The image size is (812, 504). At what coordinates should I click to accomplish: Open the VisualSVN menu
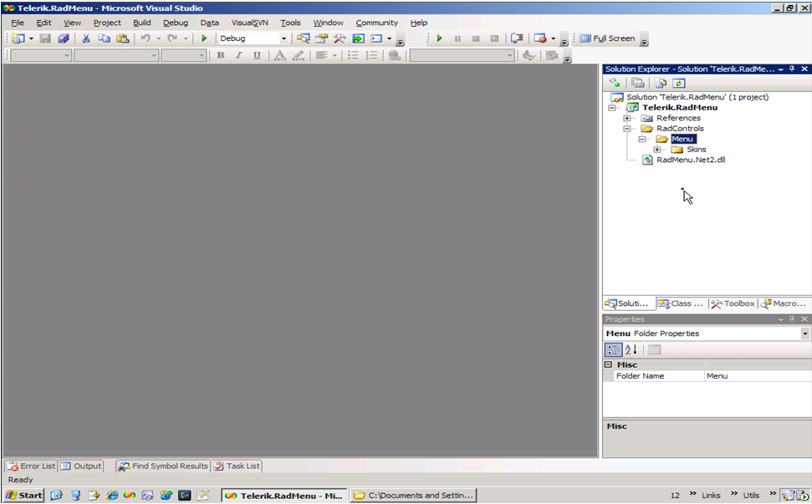point(249,23)
